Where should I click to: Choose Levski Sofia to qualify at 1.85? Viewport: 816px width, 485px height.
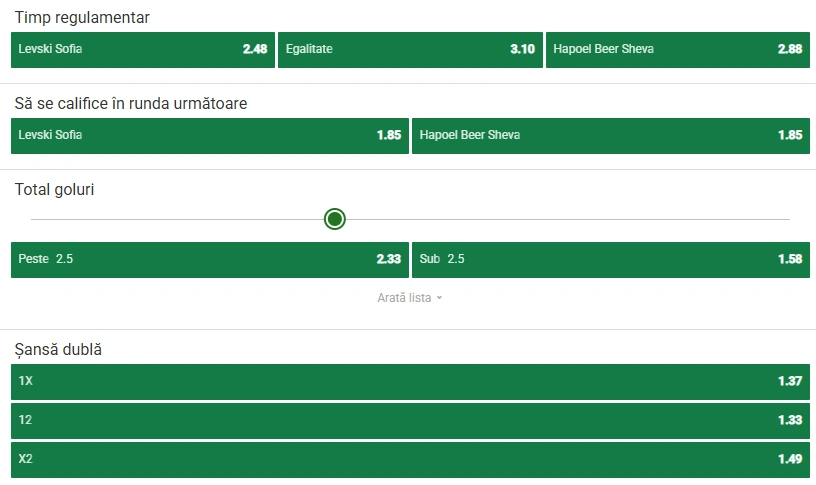pyautogui.click(x=210, y=135)
